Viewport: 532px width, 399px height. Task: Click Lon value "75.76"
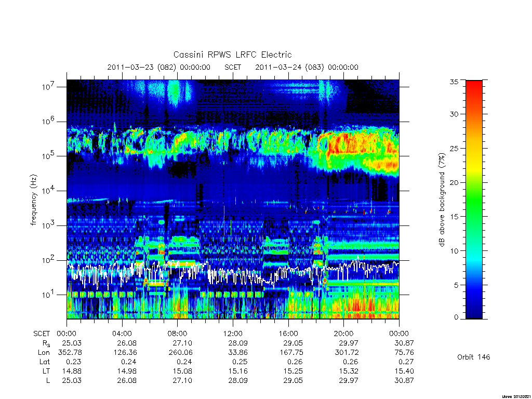(x=404, y=353)
